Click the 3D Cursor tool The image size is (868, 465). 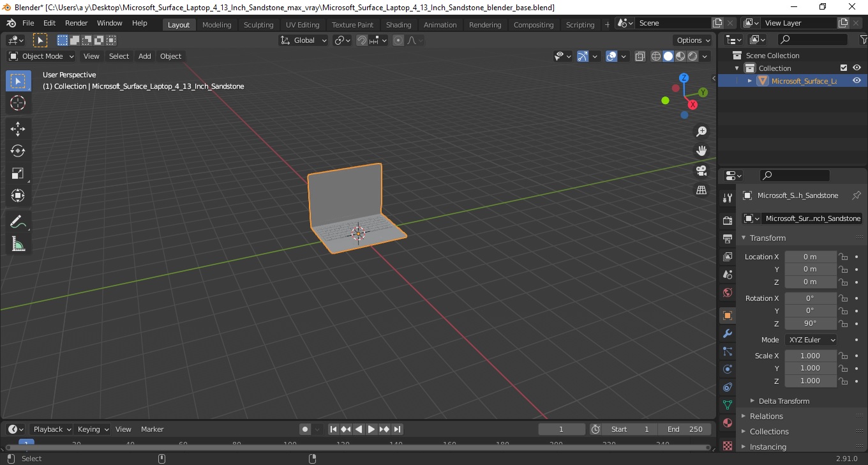pos(18,103)
